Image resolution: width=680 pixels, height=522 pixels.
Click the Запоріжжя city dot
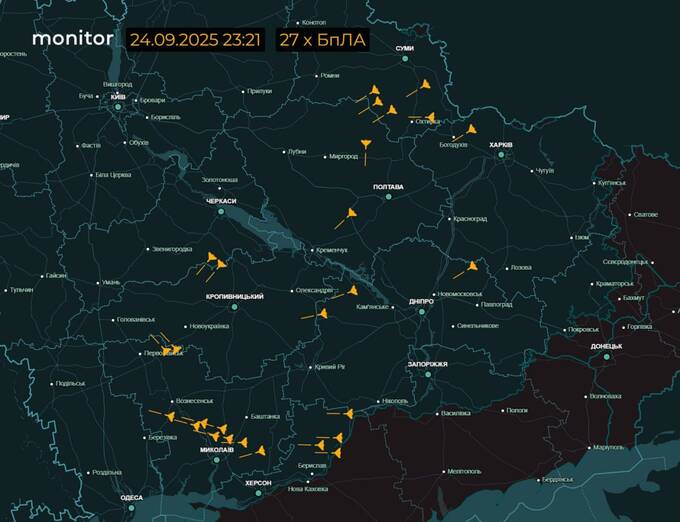(427, 374)
